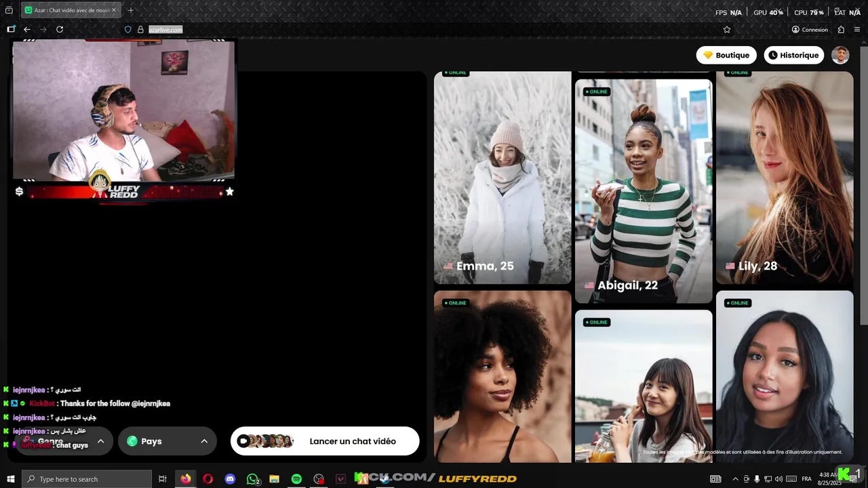
Task: Click the browser back arrow
Action: [x=27, y=30]
